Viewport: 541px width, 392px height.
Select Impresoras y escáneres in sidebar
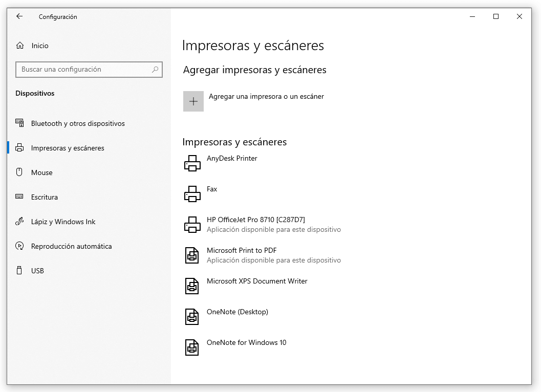(68, 148)
